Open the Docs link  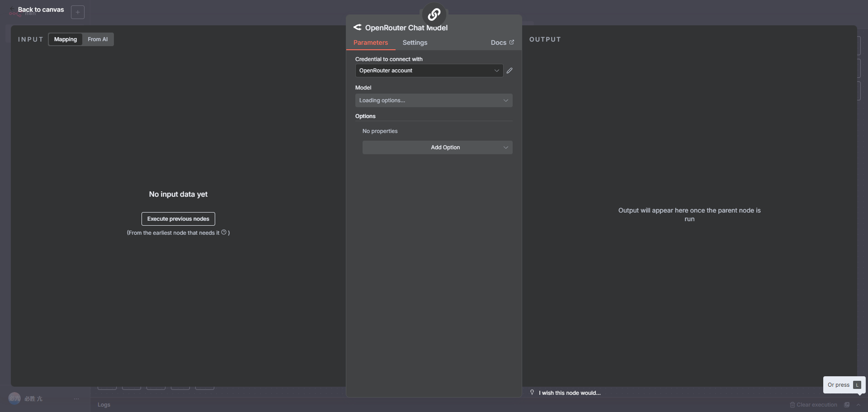(x=502, y=43)
